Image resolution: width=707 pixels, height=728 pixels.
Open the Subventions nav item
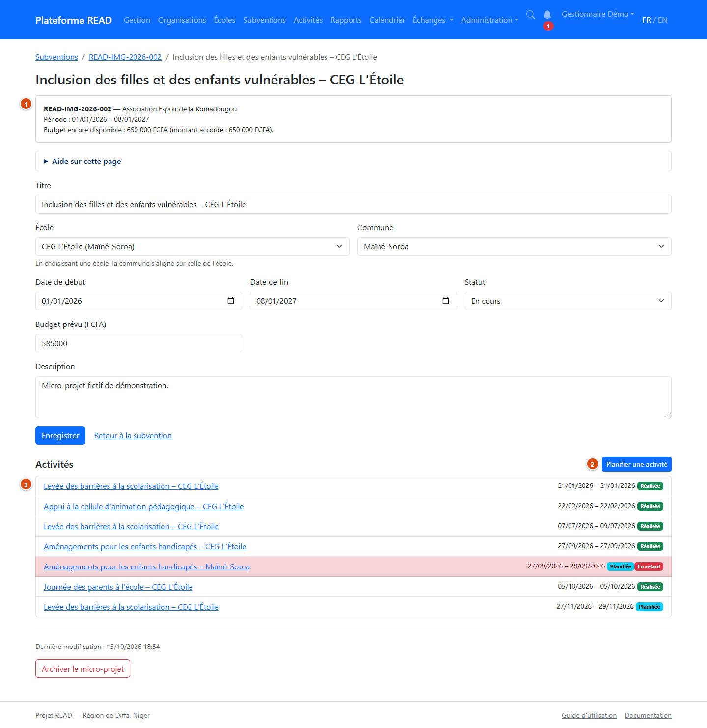(265, 20)
